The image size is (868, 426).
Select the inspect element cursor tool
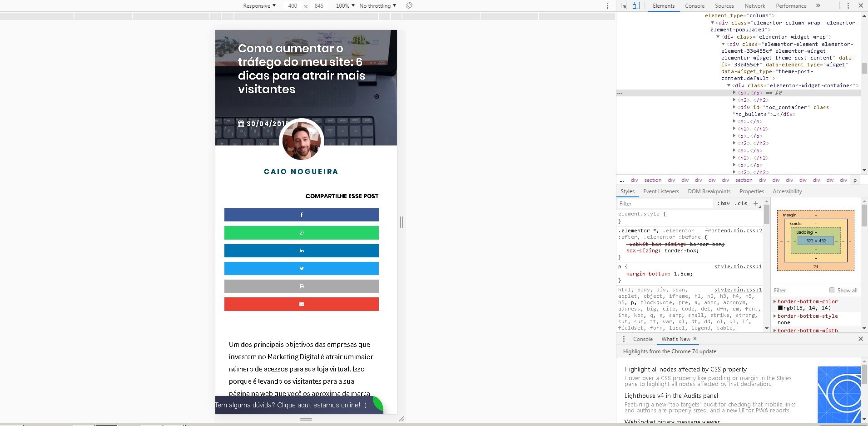click(624, 6)
